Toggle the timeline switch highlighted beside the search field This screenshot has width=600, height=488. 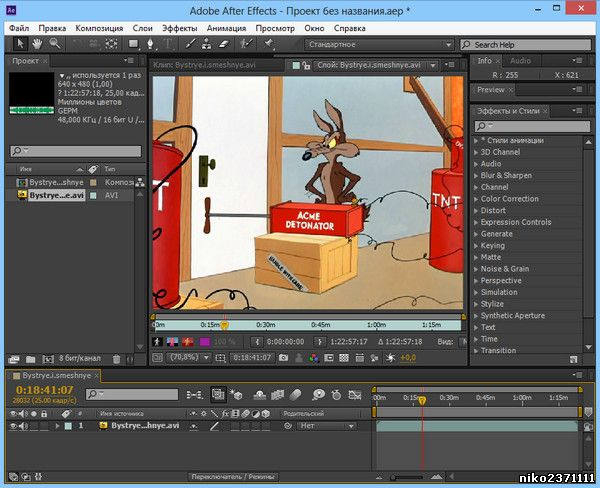(217, 395)
